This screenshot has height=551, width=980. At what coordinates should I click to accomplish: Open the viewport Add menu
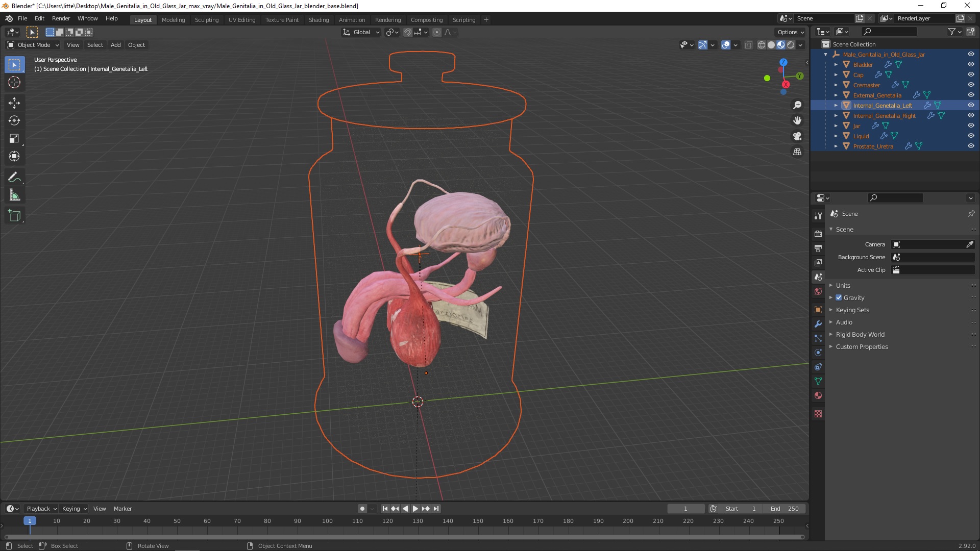pyautogui.click(x=116, y=45)
